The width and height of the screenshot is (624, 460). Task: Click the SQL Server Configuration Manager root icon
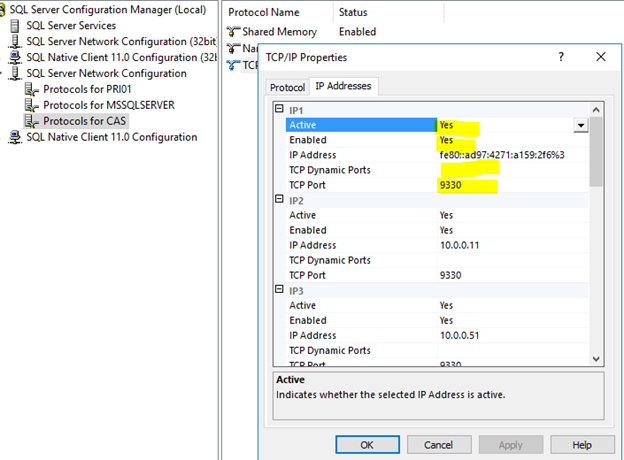tap(3, 10)
